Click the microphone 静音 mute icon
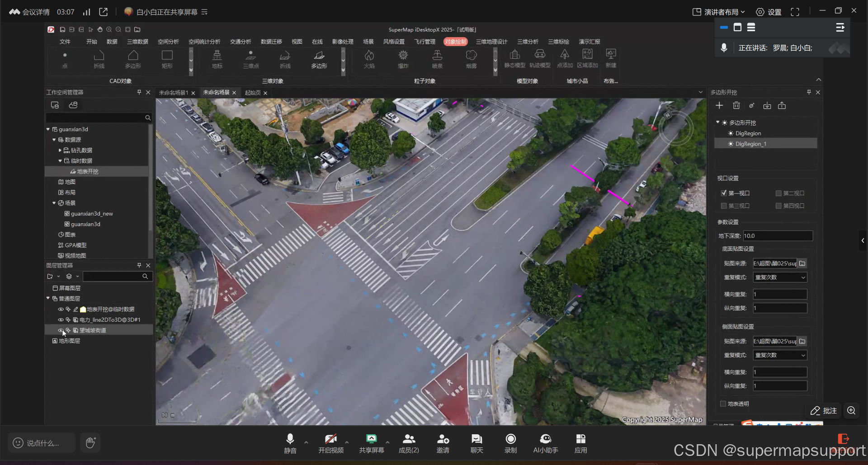This screenshot has height=465, width=868. pyautogui.click(x=290, y=439)
